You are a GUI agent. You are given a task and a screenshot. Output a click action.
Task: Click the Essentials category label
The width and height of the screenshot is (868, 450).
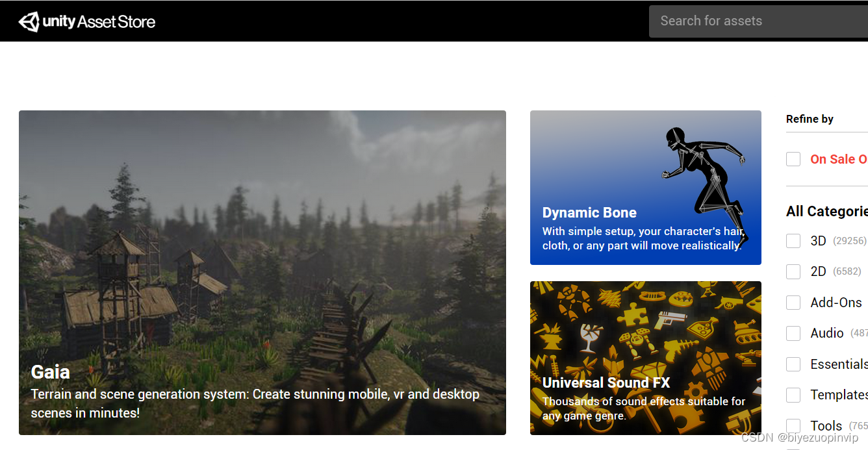[839, 364]
